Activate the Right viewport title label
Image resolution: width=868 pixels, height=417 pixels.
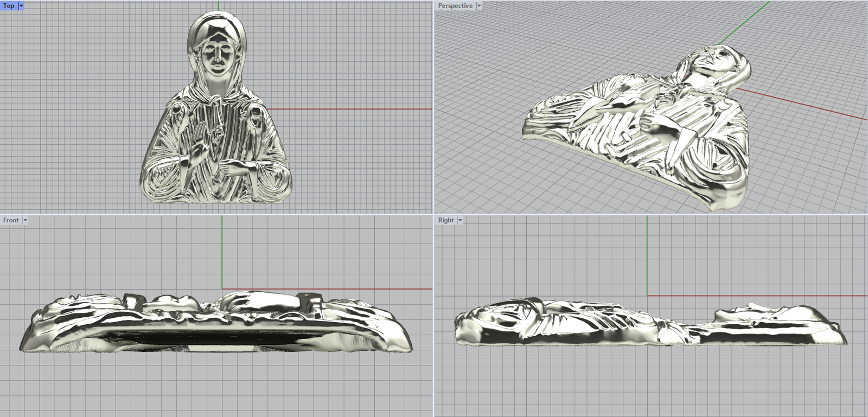[446, 221]
